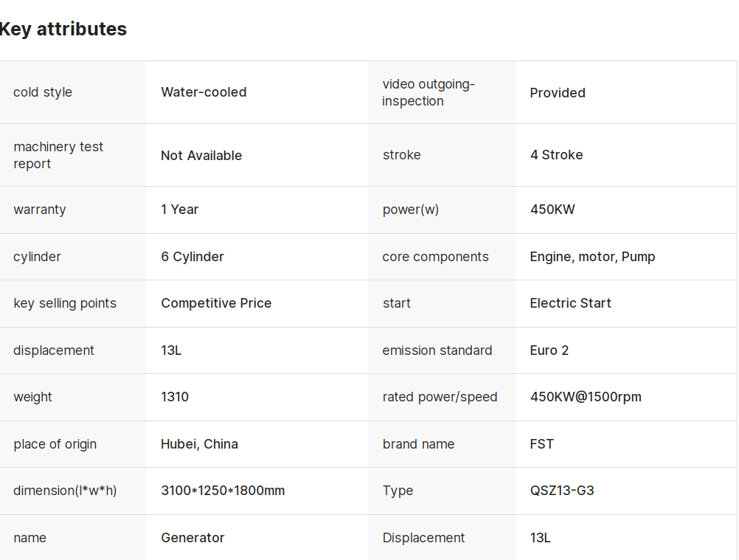Click the Key attributes heading
739x560 pixels.
point(63,30)
